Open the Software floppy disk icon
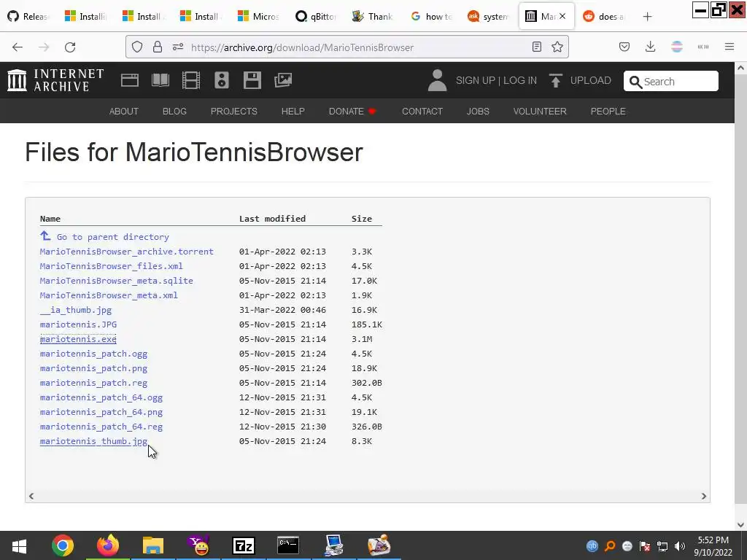This screenshot has height=560, width=747. pyautogui.click(x=252, y=80)
